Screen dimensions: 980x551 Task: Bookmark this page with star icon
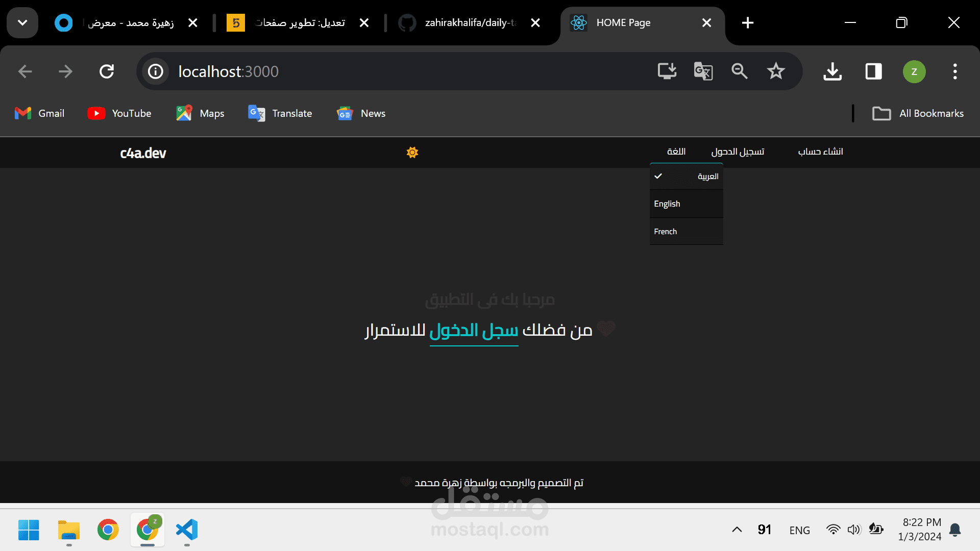[x=775, y=71]
